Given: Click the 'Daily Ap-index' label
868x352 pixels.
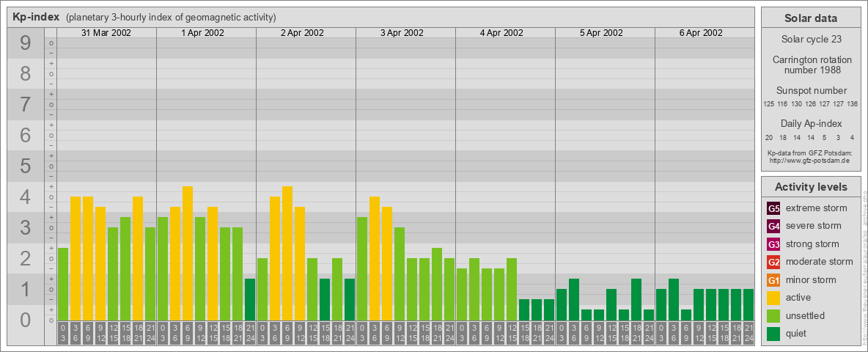Looking at the screenshot, I should pos(811,123).
